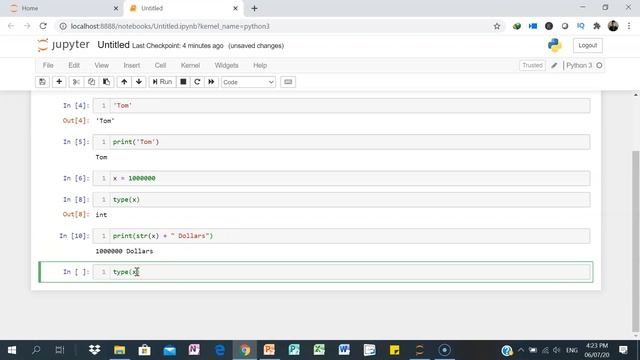This screenshot has height=360, width=640.
Task: Go back in browser history
Action: coord(11,26)
